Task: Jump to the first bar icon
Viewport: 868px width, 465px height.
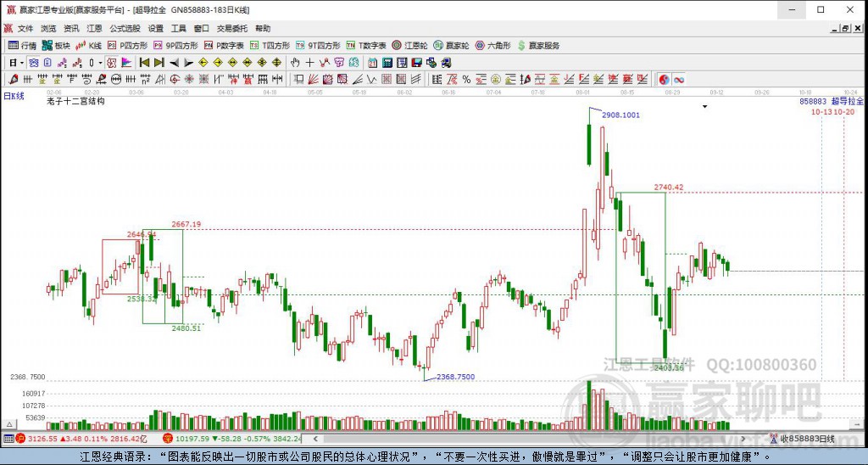Action: (x=144, y=63)
